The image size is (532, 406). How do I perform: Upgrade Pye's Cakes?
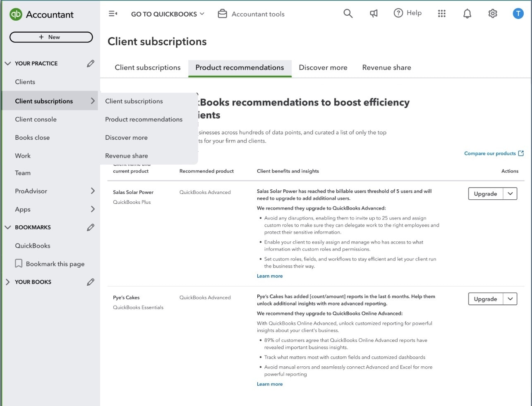click(x=486, y=299)
